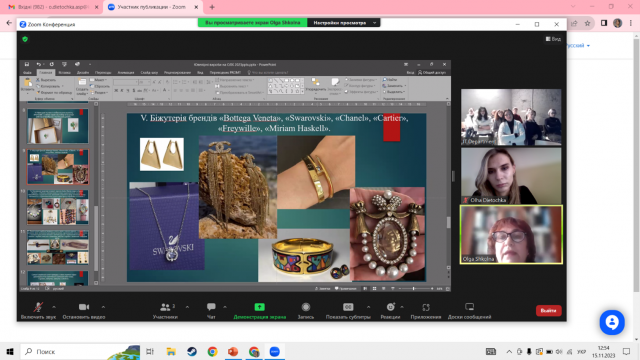The height and width of the screenshot is (360, 640).
Task: Expand the arrow next to Чат
Action: click(225, 307)
